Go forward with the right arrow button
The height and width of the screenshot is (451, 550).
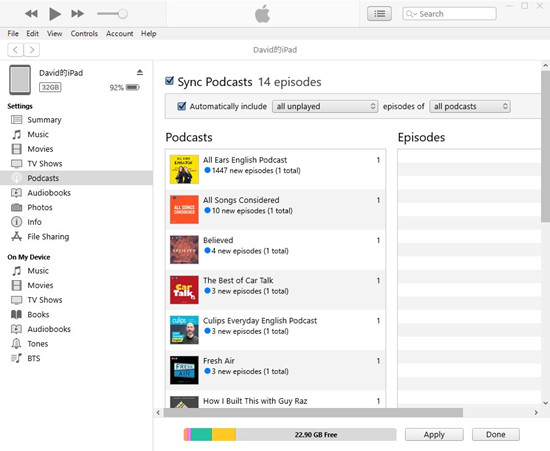32,50
